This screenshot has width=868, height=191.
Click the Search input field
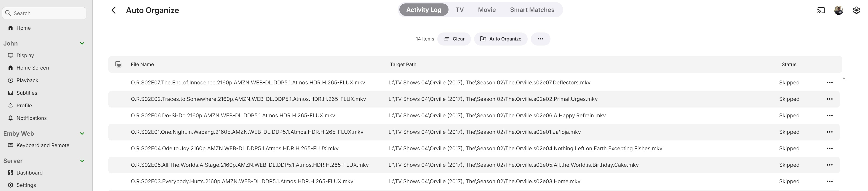click(x=47, y=13)
